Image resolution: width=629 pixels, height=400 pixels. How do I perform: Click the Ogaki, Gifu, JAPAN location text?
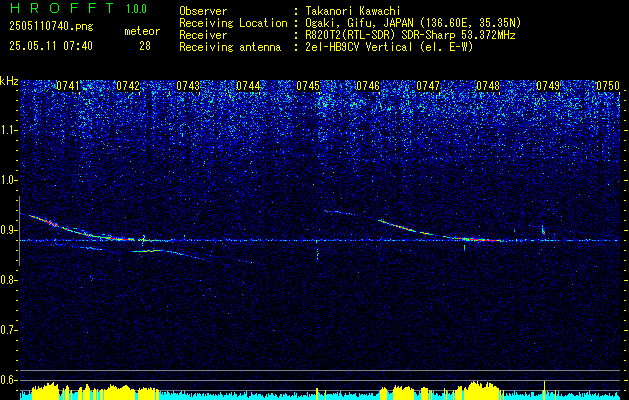413,23
